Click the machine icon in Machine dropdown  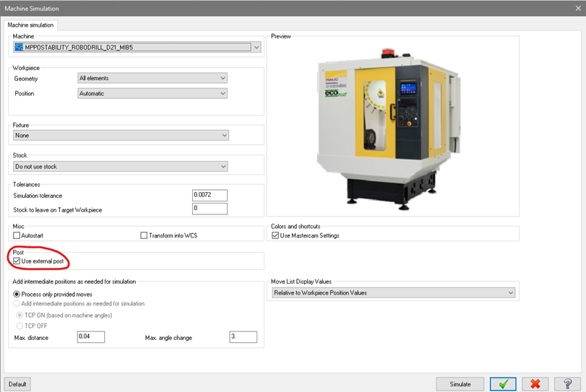click(20, 48)
